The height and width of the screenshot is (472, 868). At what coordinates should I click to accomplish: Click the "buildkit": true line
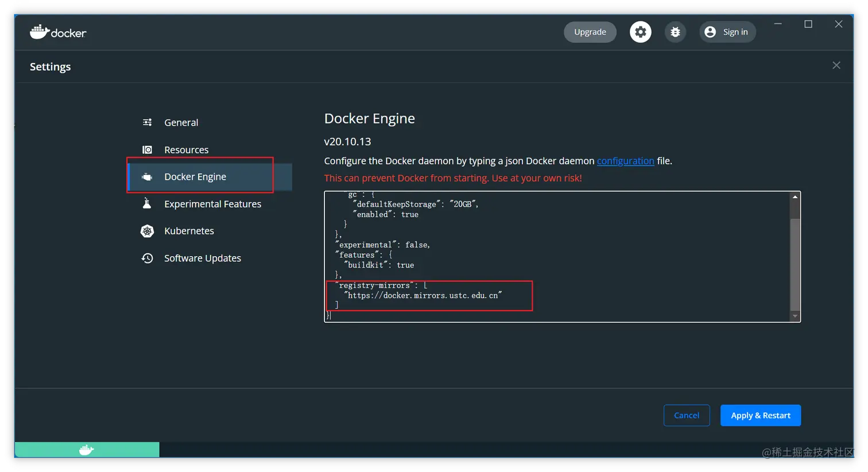click(x=379, y=265)
